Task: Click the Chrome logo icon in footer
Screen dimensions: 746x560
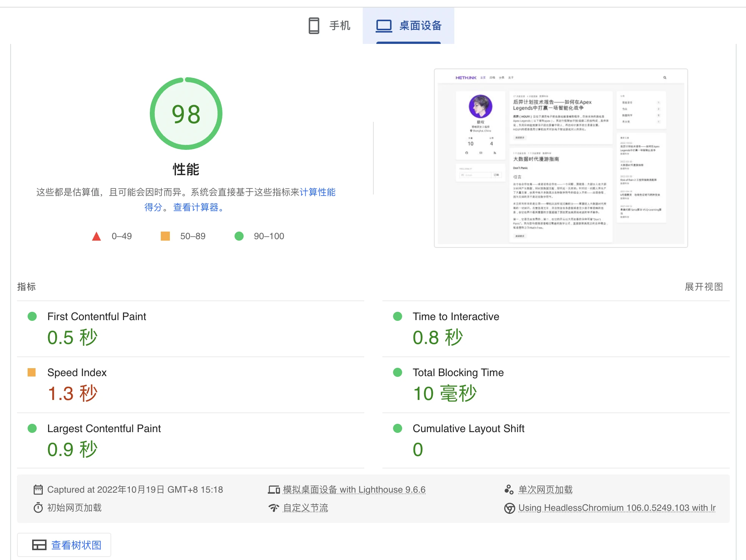Action: (x=509, y=508)
